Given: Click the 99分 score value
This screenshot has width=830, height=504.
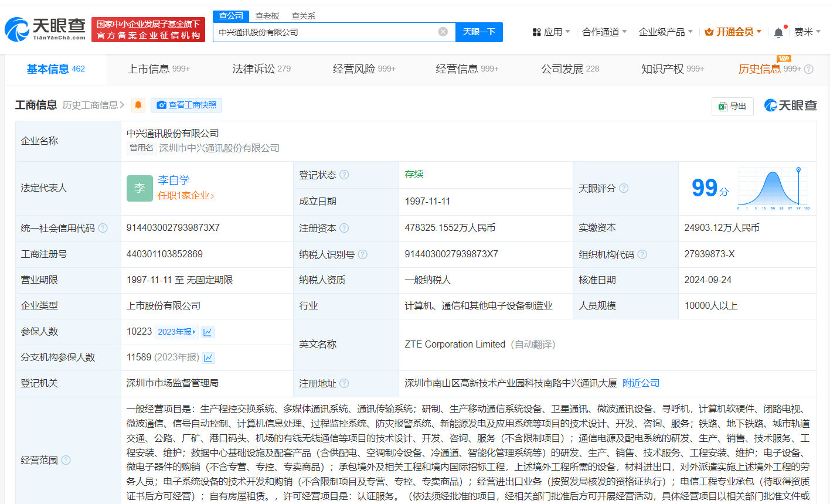Looking at the screenshot, I should (710, 188).
